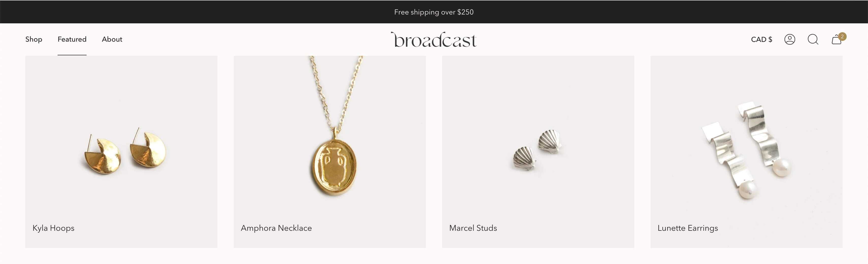Open the CAD $ currency selector

coord(761,39)
